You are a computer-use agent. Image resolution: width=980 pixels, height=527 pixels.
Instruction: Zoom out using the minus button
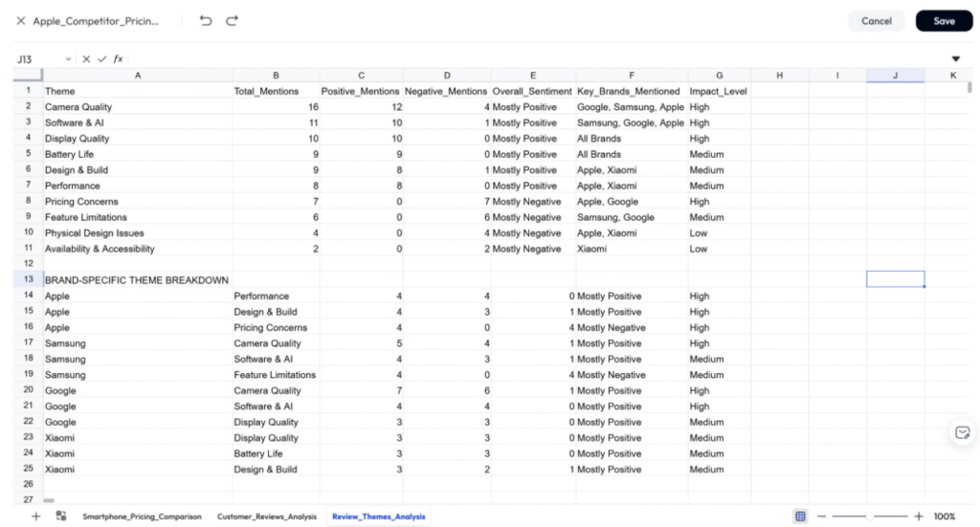click(x=822, y=516)
